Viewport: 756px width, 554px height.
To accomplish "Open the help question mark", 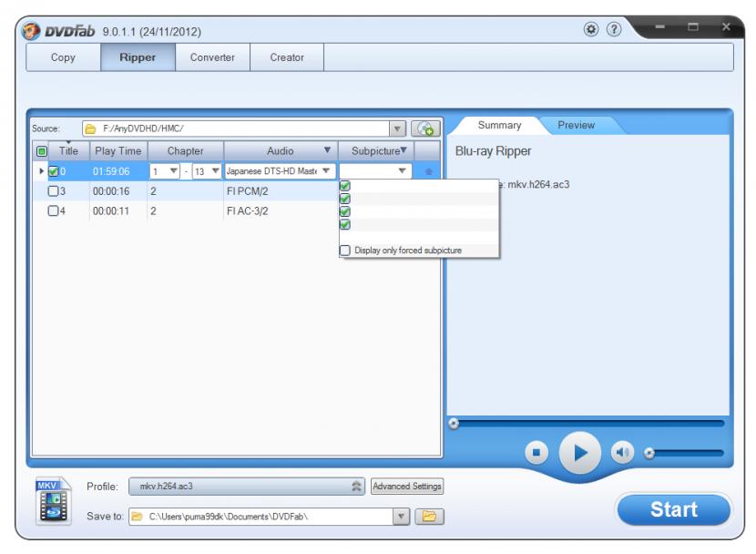I will 613,30.
